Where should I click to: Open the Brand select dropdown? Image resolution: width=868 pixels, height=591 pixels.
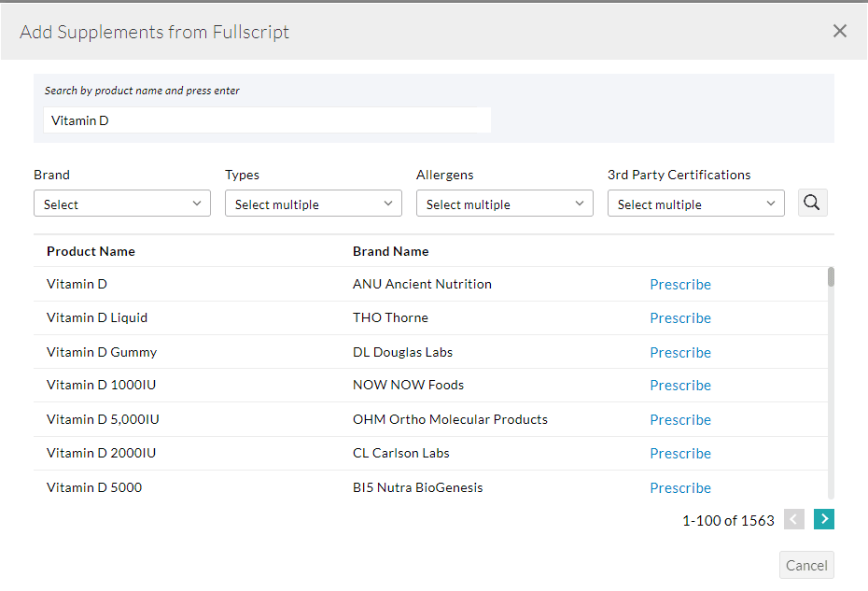pos(121,203)
